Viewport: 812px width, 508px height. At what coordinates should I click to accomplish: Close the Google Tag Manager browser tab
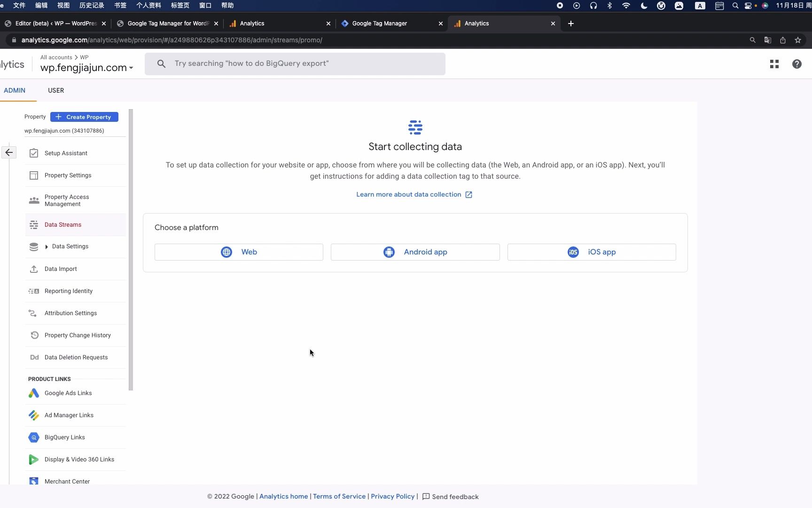coord(440,24)
